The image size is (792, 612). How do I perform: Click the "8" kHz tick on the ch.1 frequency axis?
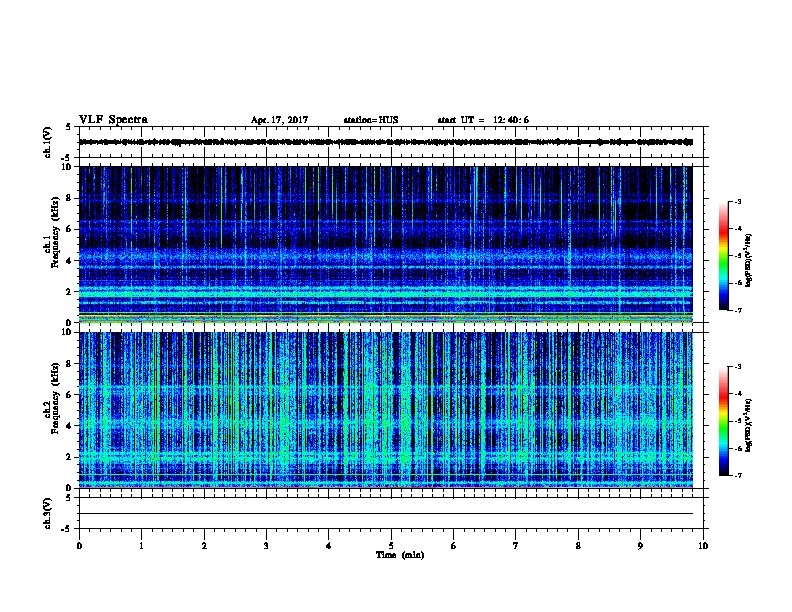click(70, 198)
